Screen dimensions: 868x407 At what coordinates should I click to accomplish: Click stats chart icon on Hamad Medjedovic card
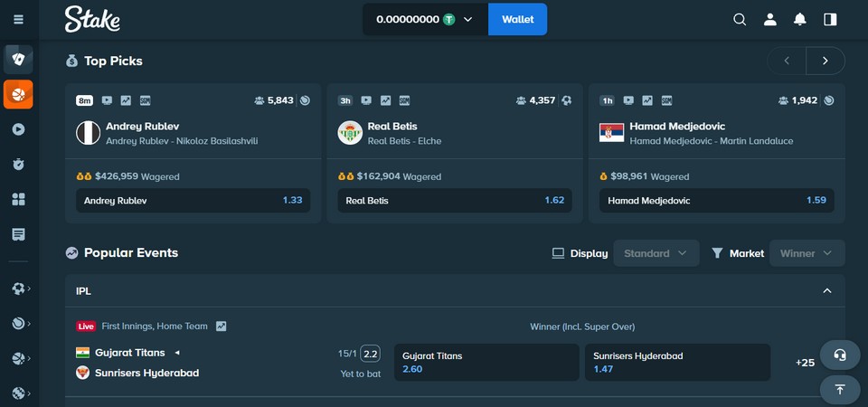[x=647, y=100]
